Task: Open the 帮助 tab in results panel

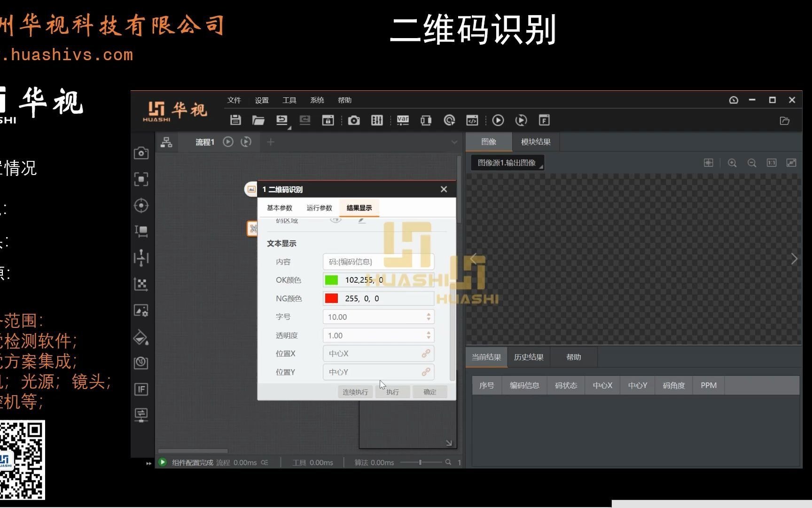Action: tap(574, 357)
